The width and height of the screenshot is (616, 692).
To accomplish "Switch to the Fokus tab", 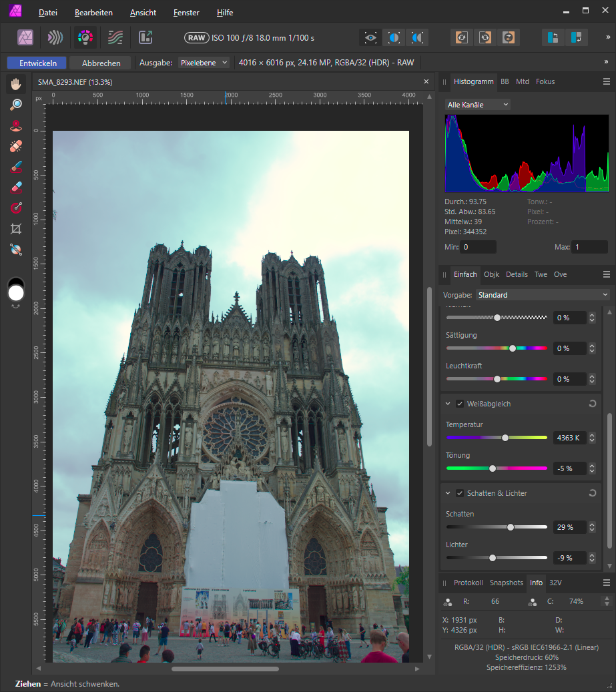I will [545, 81].
